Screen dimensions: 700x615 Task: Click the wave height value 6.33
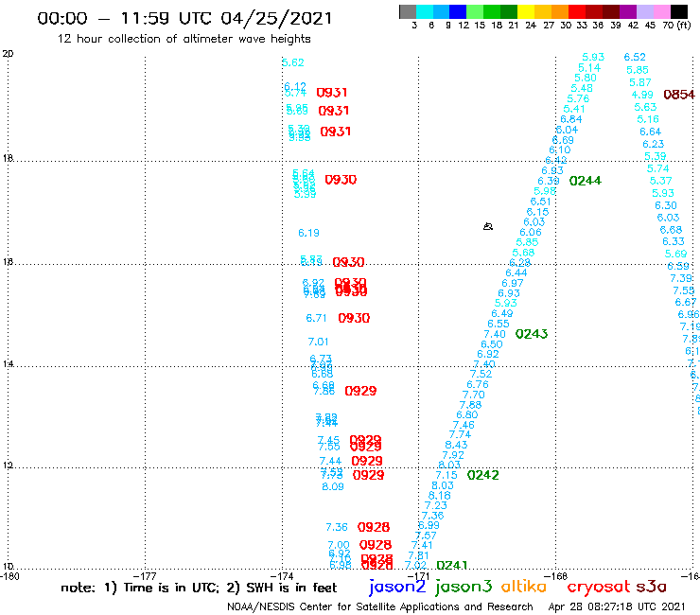pyautogui.click(x=674, y=241)
